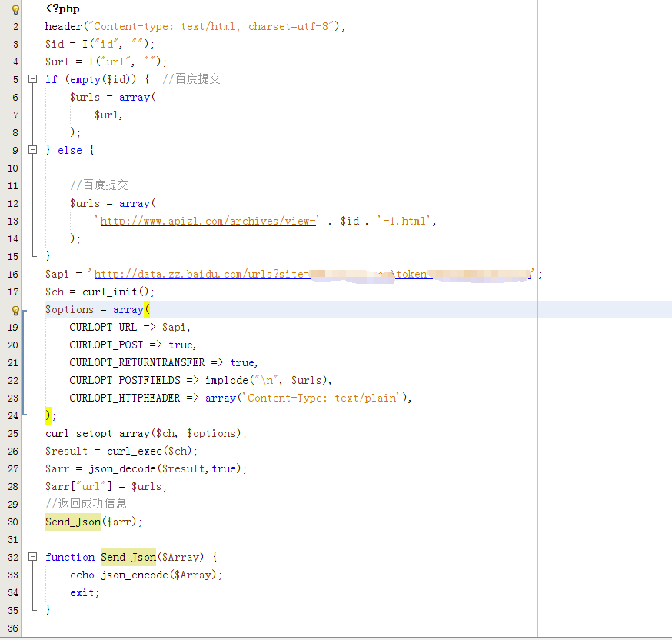The image size is (672, 640).
Task: Open the data.zz.baidu.com API URL
Action: coord(200,275)
